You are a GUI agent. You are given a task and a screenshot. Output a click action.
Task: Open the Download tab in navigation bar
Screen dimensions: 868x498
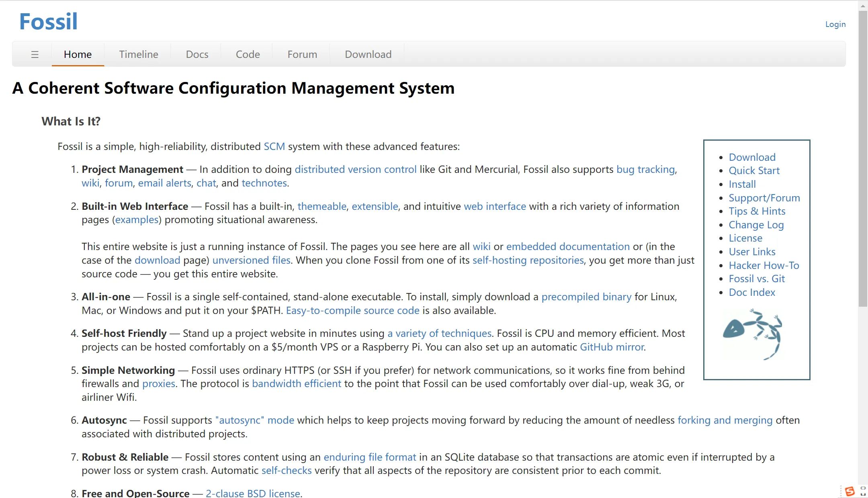(368, 54)
